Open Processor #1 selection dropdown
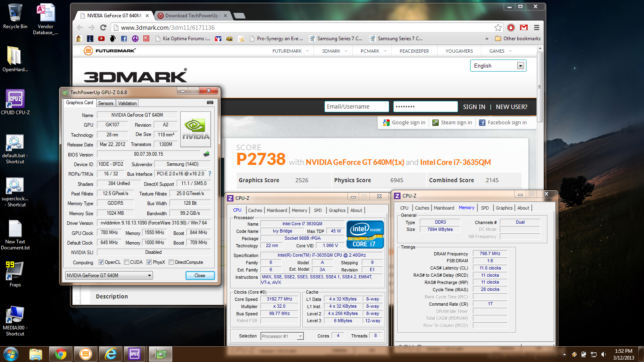The image size is (644, 362). tap(282, 336)
